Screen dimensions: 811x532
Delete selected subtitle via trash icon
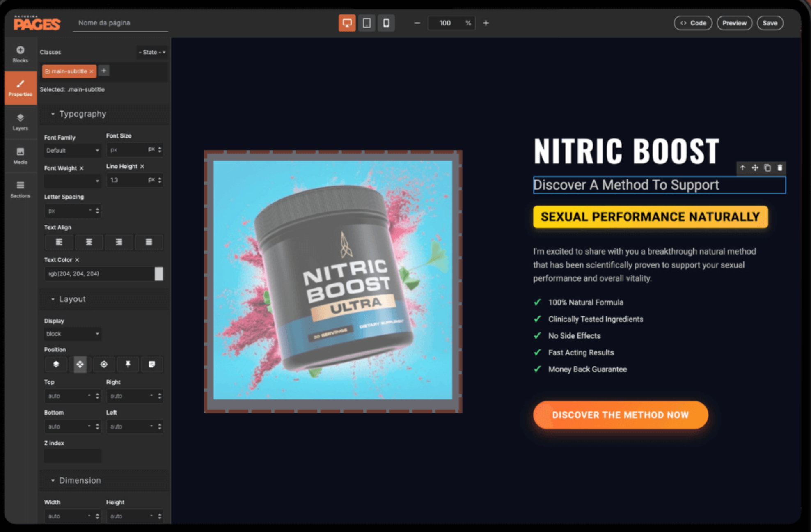point(780,167)
